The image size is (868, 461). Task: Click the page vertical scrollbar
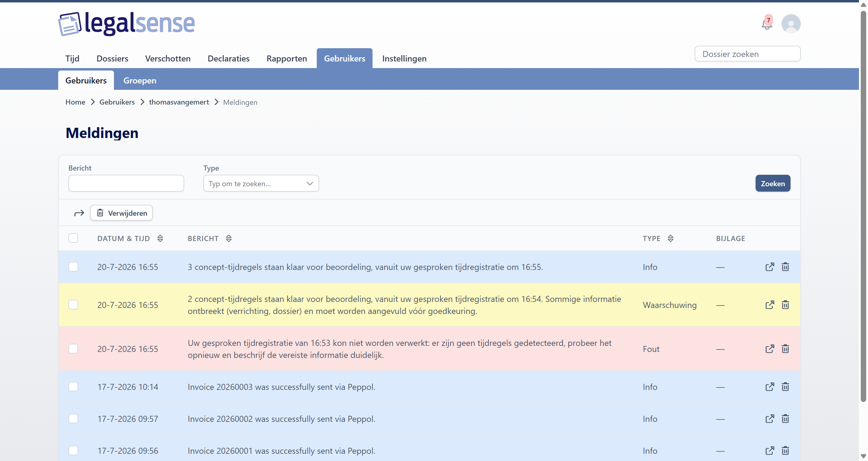pyautogui.click(x=863, y=206)
